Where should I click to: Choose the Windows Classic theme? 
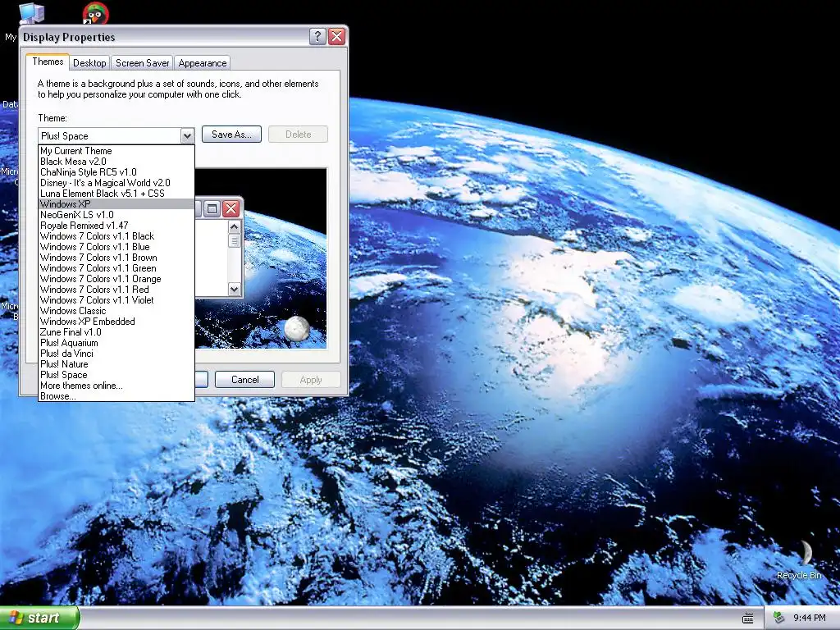click(116, 311)
